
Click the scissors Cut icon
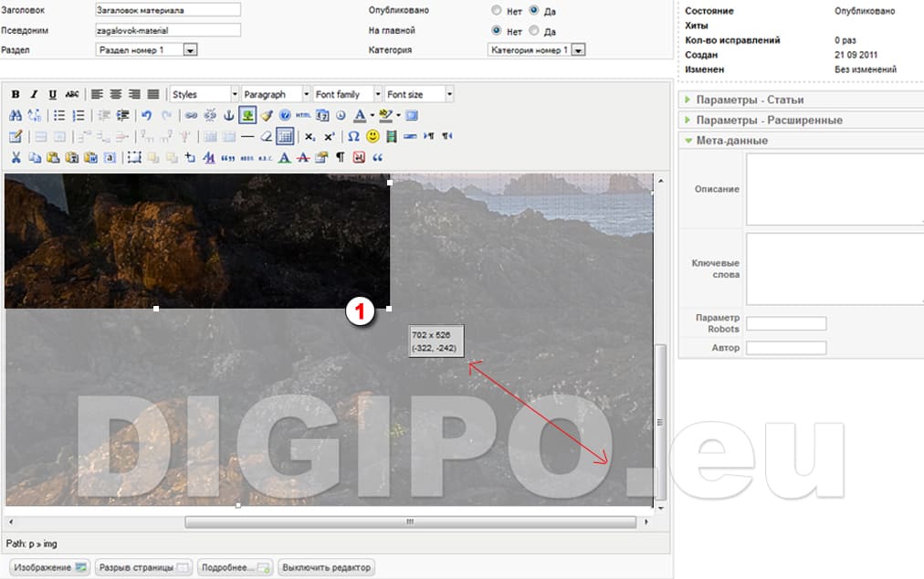click(16, 157)
